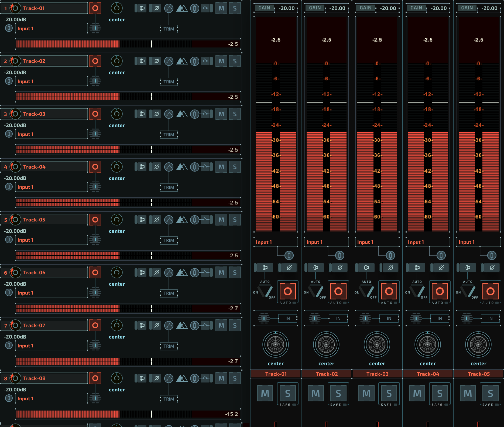The image size is (504, 427).
Task: Select the Track-03 label at strip bottom
Action: [377, 374]
